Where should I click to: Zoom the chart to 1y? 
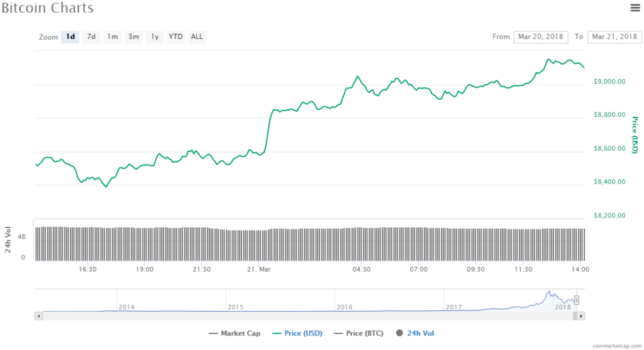tap(154, 37)
